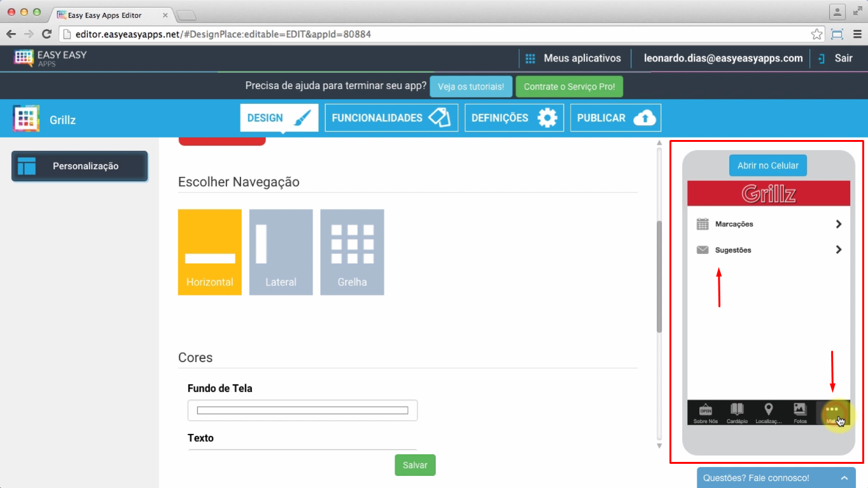Click Veja os tutoriais button
This screenshot has width=868, height=488.
[471, 87]
